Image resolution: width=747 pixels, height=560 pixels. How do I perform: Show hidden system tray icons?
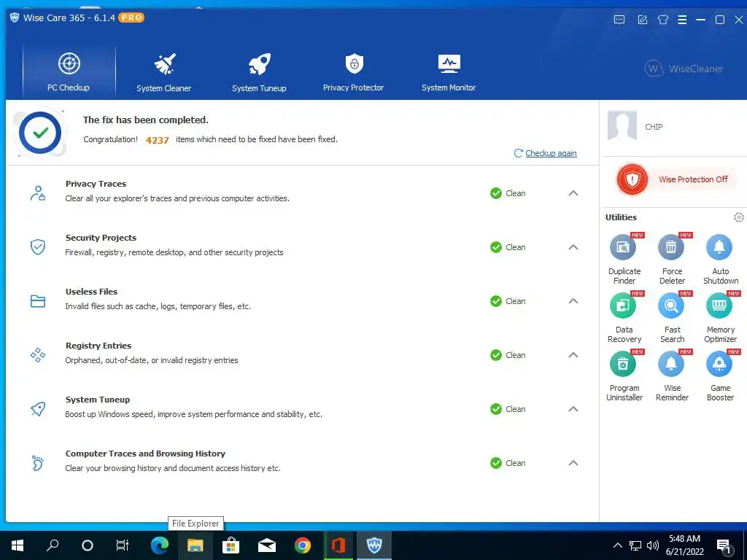pyautogui.click(x=617, y=545)
